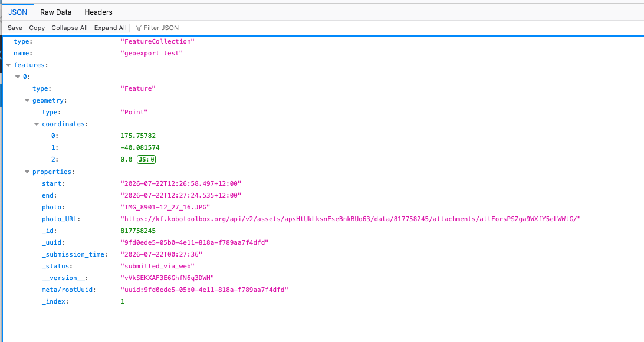Collapse the feature 0 node
Image resolution: width=644 pixels, height=342 pixels.
point(18,77)
